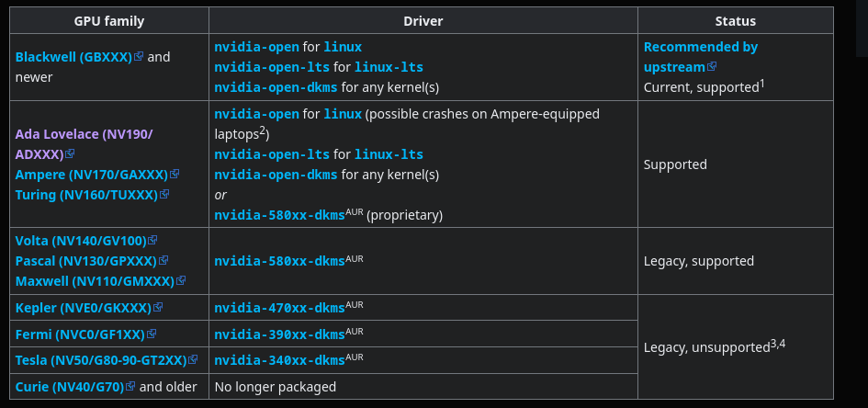Click external-link icon beside Turing (NV160/TUXXX)

click(164, 194)
